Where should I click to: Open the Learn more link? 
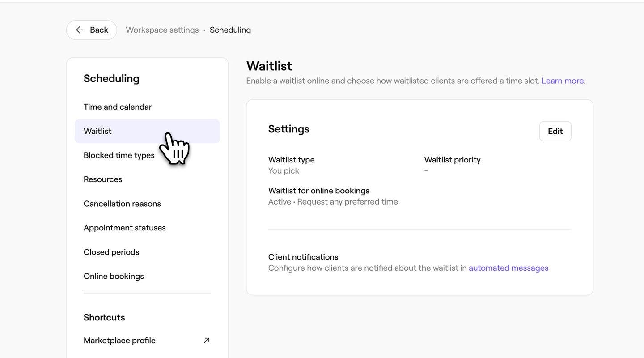tap(563, 81)
